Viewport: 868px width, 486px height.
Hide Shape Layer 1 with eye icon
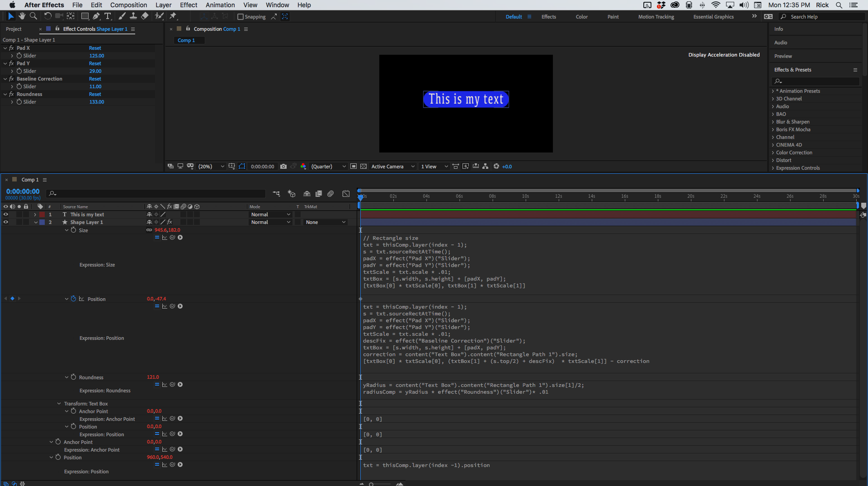(x=6, y=222)
